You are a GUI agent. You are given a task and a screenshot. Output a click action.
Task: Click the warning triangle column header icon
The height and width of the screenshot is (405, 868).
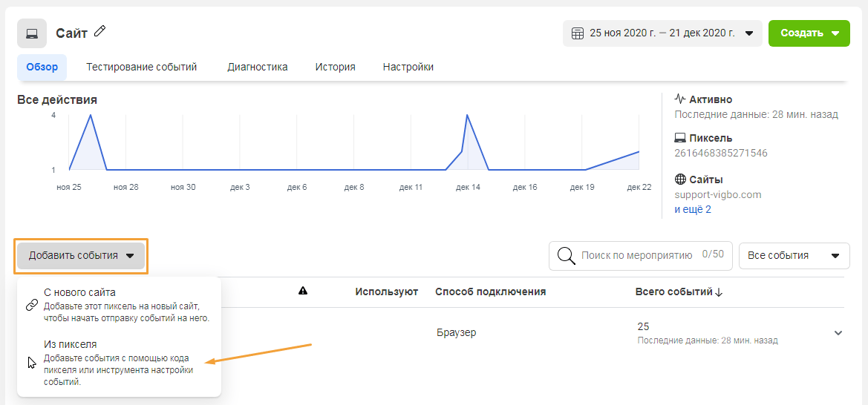pos(303,291)
